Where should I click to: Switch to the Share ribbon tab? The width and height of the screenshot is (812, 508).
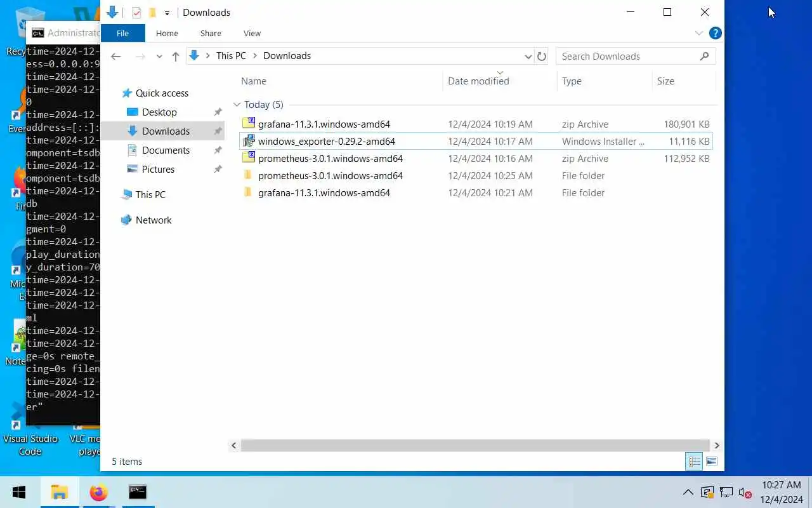point(211,33)
